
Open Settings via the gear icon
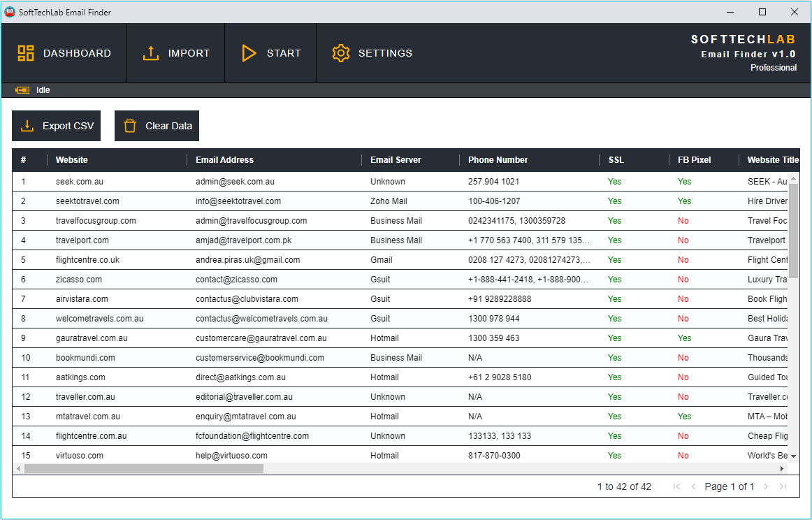pos(340,53)
